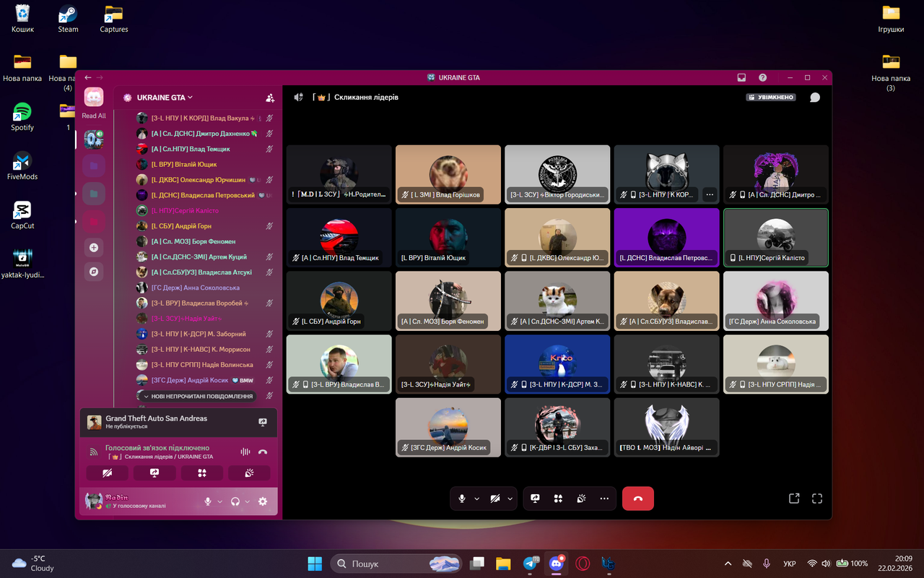Select Влад Вакула in voice member list
The height and width of the screenshot is (578, 924).
206,118
